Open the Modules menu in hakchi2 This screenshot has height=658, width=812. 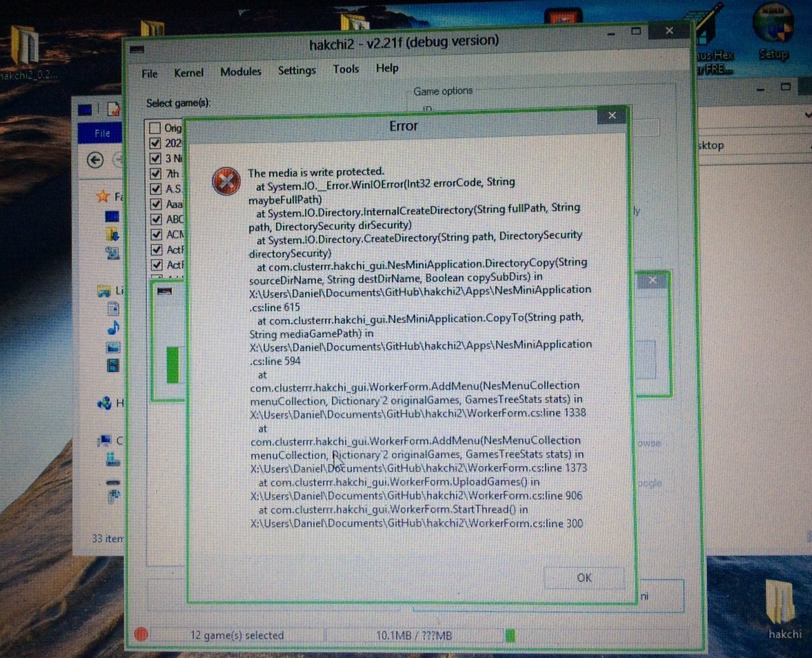click(x=241, y=72)
